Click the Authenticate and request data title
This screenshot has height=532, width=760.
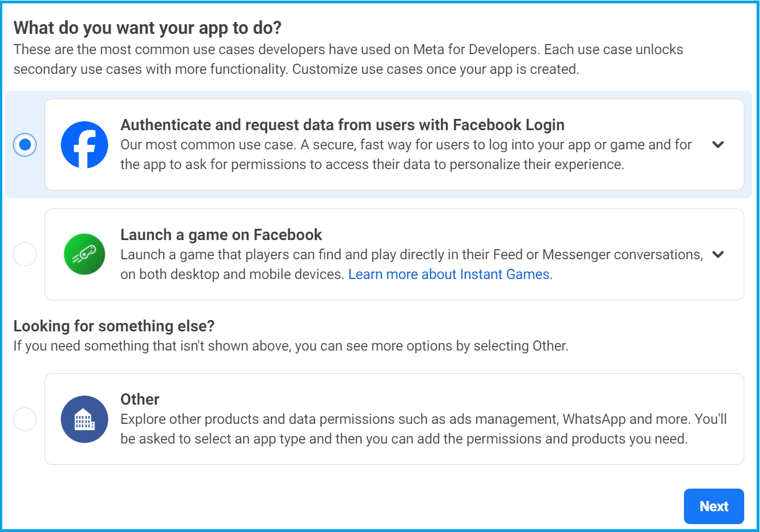coord(343,125)
